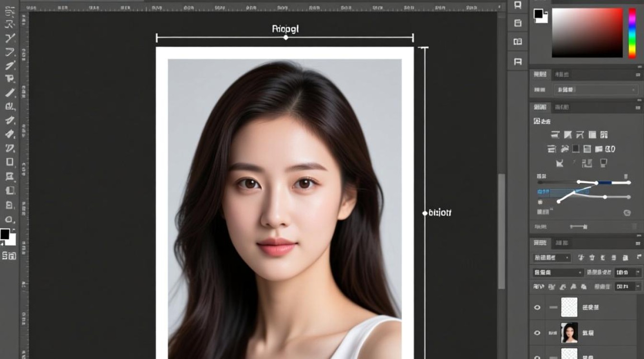The height and width of the screenshot is (359, 644).
Task: Select the topmost tool in the left toolbar
Action: click(x=10, y=11)
